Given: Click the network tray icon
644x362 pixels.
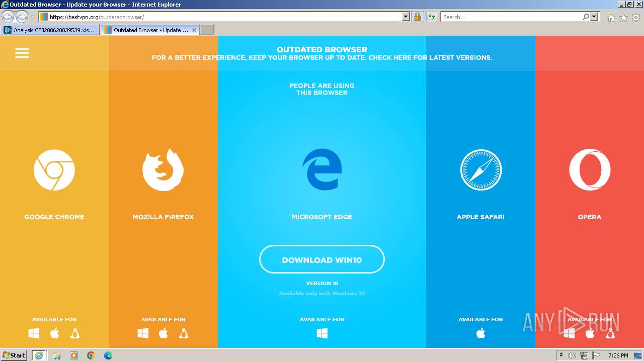Looking at the screenshot, I should coord(584,355).
